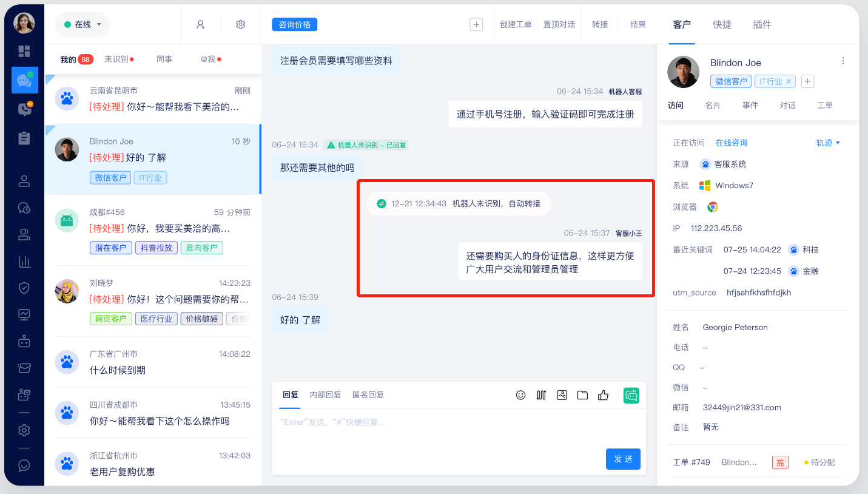Open the robot sidebar icon
The image size is (868, 494).
[24, 341]
